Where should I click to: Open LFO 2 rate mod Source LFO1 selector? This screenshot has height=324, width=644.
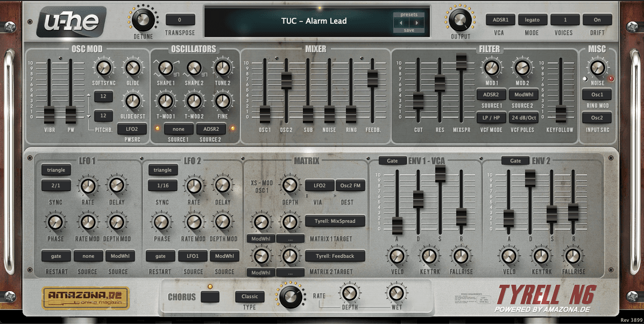point(193,256)
